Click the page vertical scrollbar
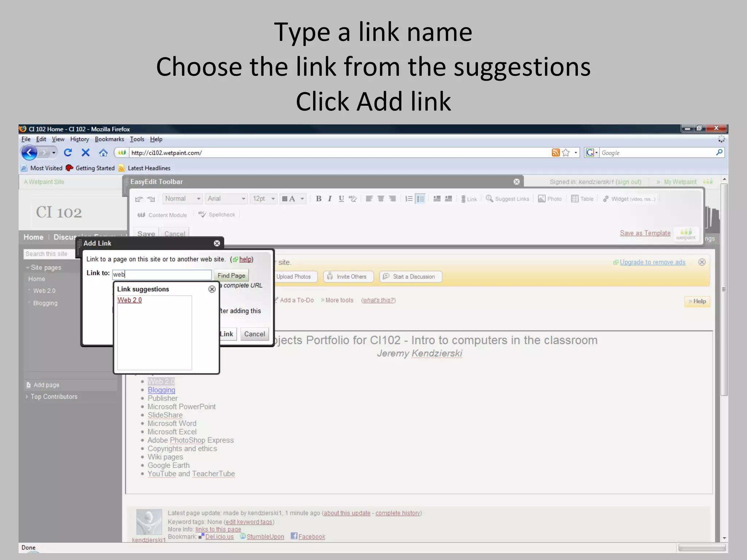The width and height of the screenshot is (747, 560). (724, 290)
